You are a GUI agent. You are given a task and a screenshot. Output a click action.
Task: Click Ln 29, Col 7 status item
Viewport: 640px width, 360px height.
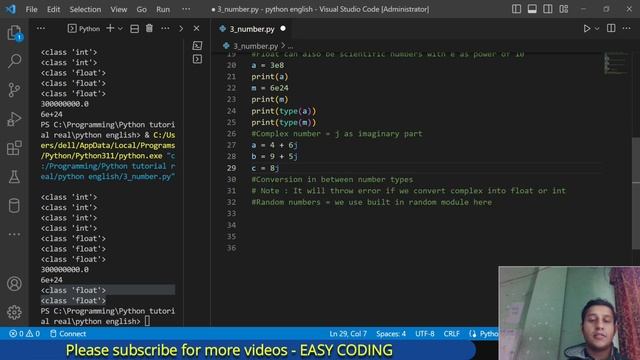(x=348, y=333)
